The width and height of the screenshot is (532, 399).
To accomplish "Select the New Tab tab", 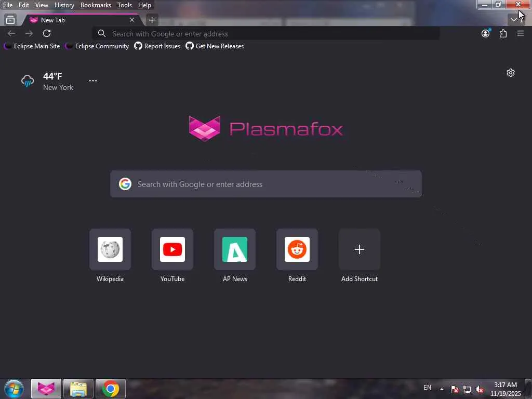I will tap(82, 20).
